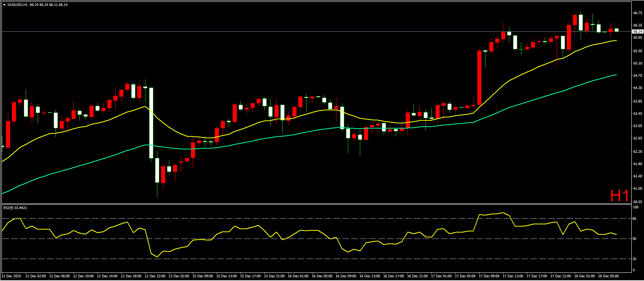Viewport: 644px width, 281px height.
Task: Click the RSI 80 level label
Action: pos(635,219)
